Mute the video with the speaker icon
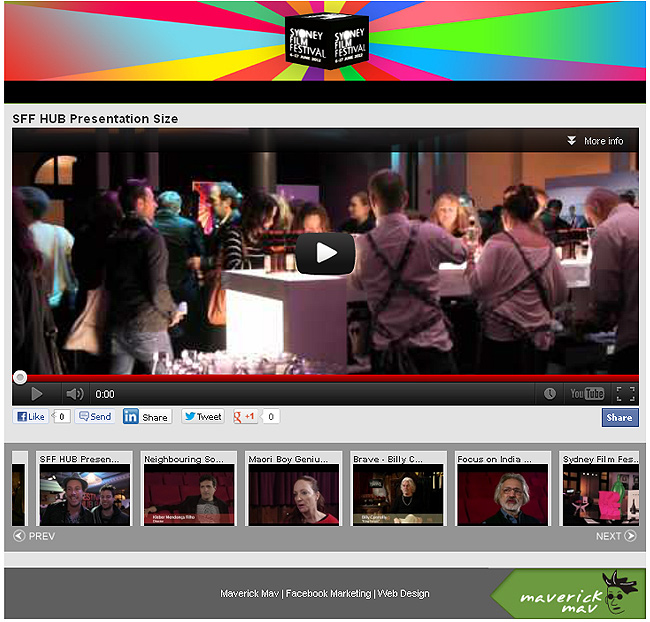 tap(75, 394)
